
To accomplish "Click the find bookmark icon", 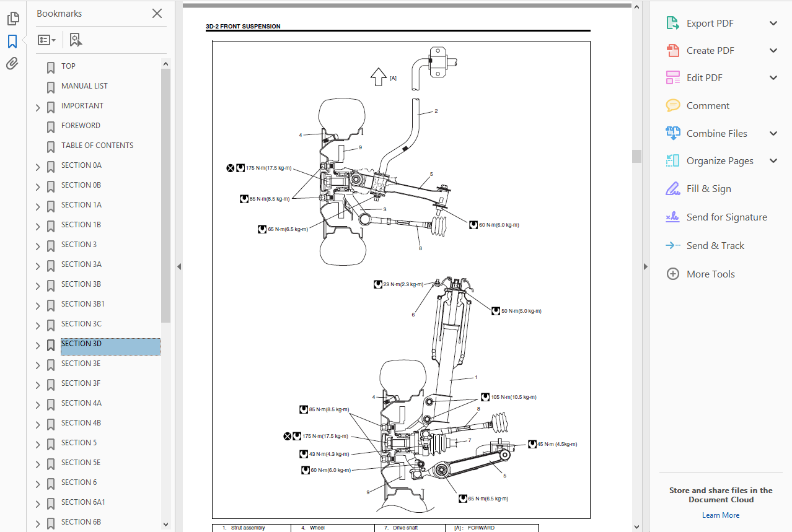I will click(76, 40).
